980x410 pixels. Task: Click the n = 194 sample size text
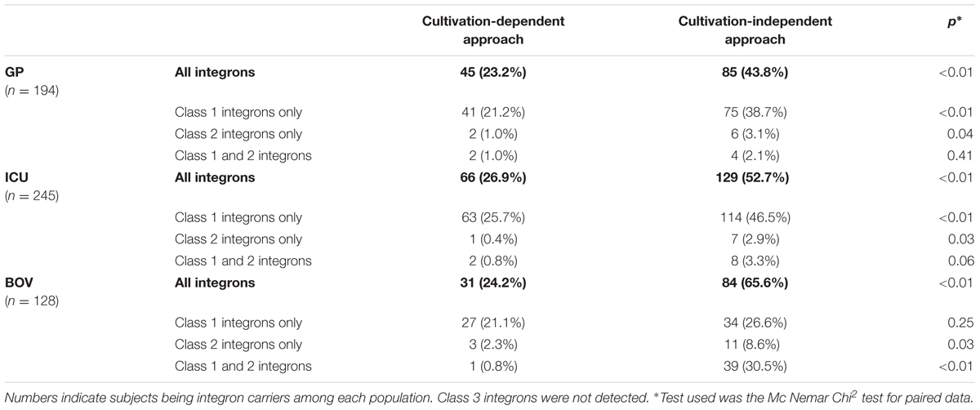(33, 88)
